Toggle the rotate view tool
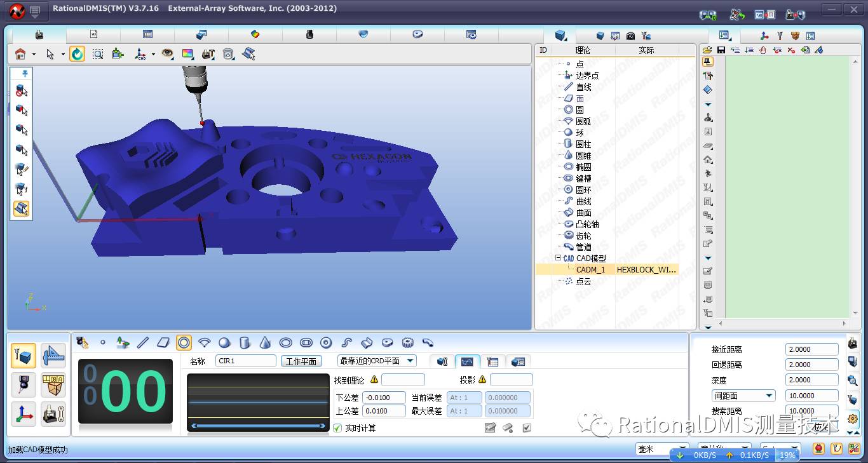 pos(77,55)
